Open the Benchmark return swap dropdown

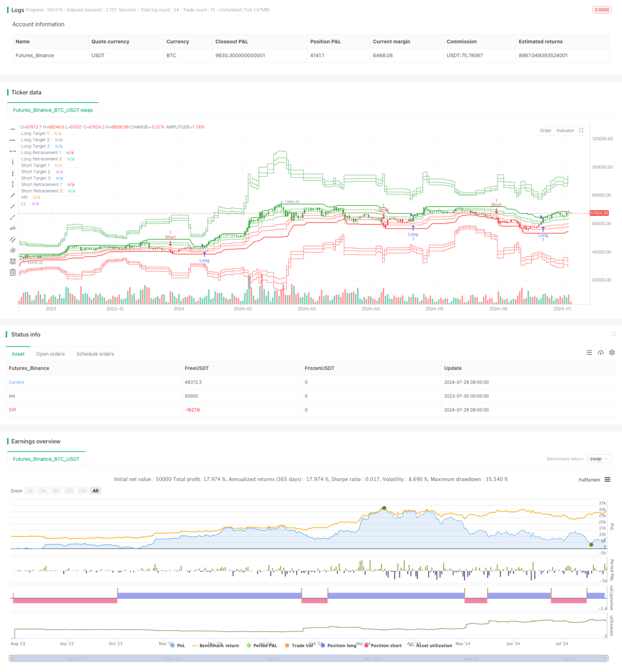[600, 459]
